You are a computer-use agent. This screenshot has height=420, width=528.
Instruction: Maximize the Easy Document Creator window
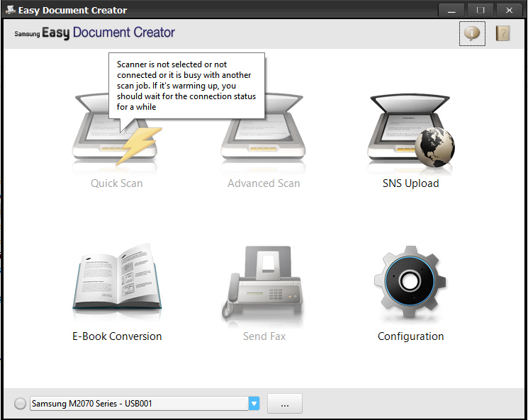(x=481, y=11)
